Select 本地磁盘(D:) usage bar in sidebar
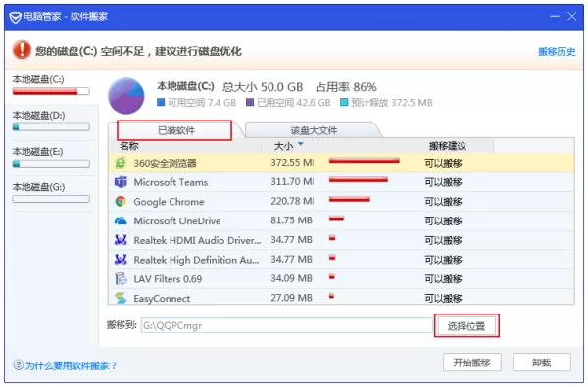 [51, 127]
